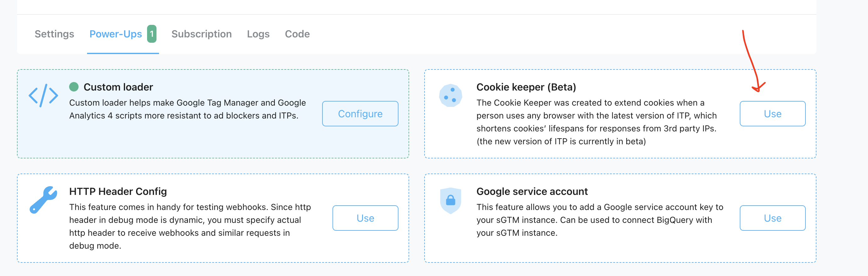Open the Settings tab
This screenshot has width=868, height=276.
(x=54, y=34)
